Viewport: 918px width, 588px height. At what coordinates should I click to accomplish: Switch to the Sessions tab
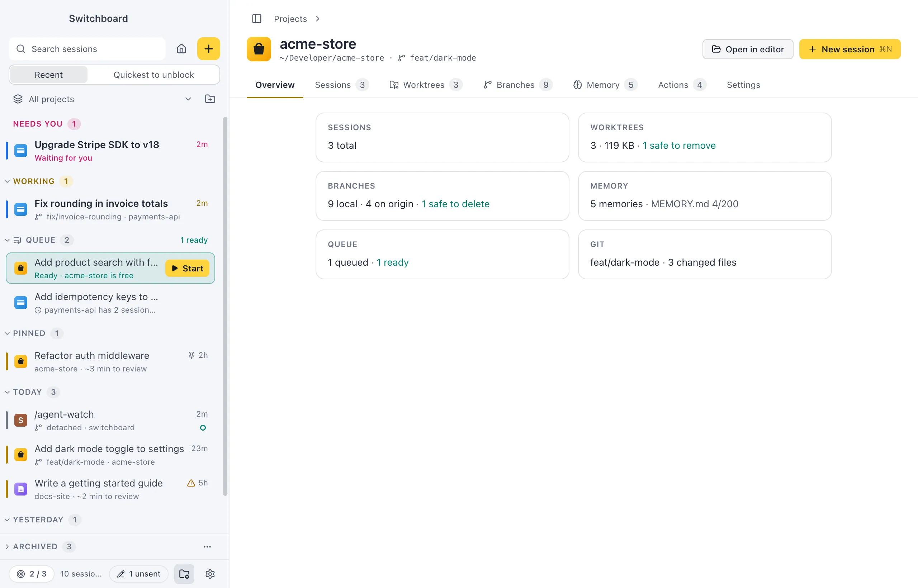(341, 85)
